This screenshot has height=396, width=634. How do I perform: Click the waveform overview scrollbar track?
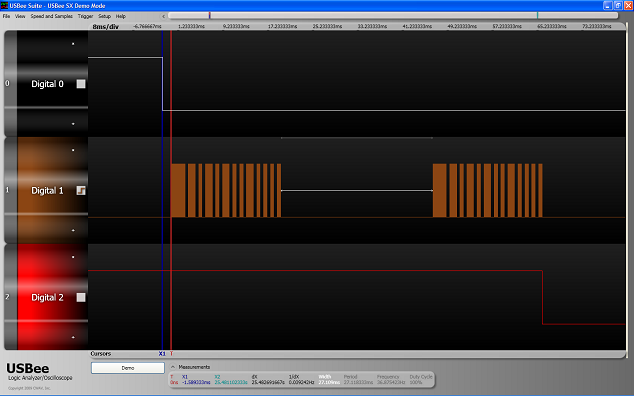tap(393, 15)
